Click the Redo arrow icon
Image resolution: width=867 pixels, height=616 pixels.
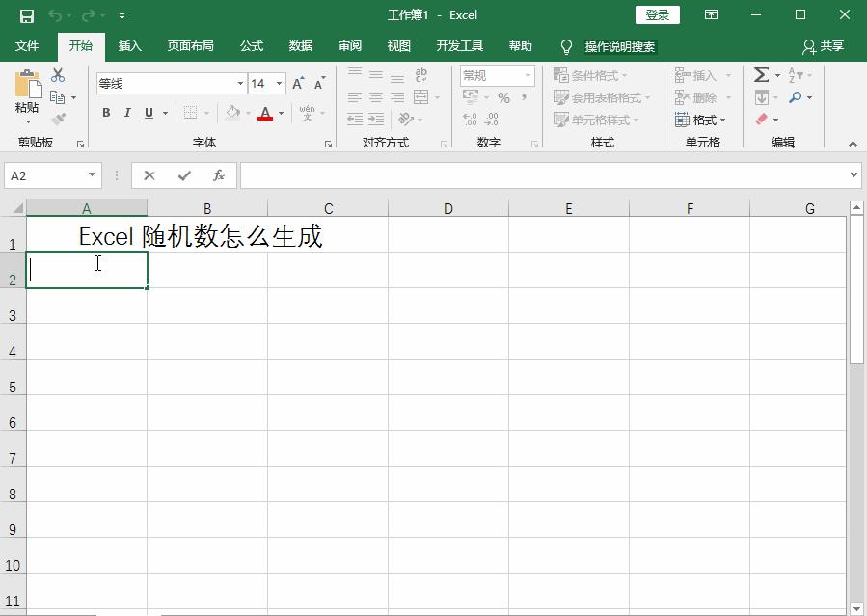tap(89, 16)
